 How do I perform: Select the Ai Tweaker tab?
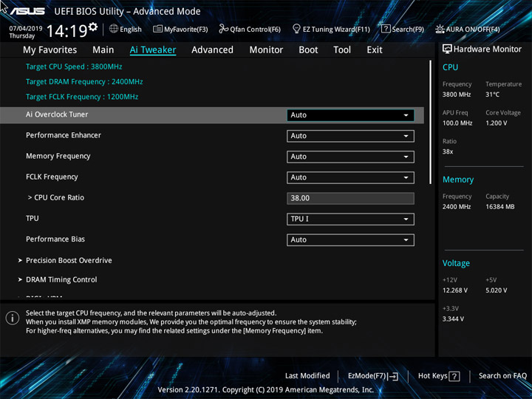pos(153,50)
